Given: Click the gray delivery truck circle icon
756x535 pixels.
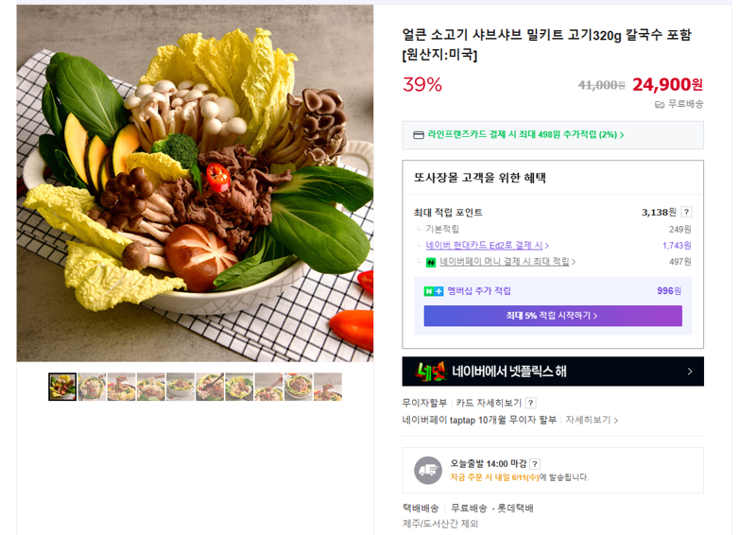Looking at the screenshot, I should pyautogui.click(x=428, y=471).
